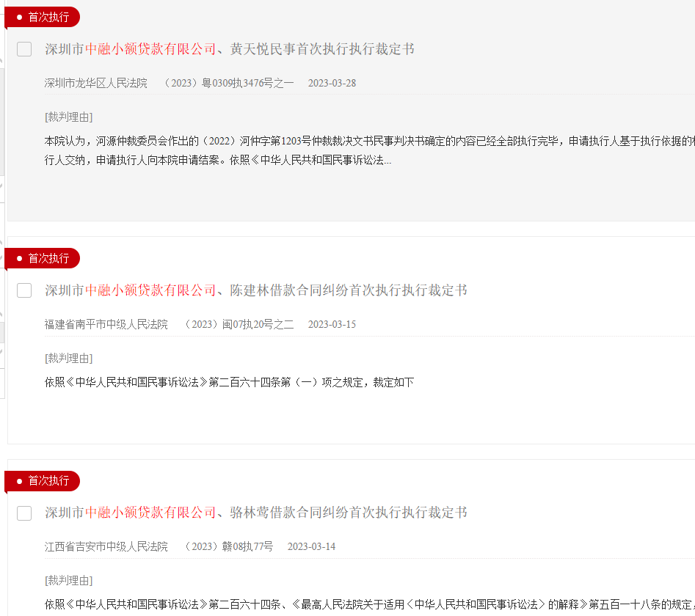The image size is (695, 616).
Task: Click the red dot inside the top badge
Action: click(18, 17)
